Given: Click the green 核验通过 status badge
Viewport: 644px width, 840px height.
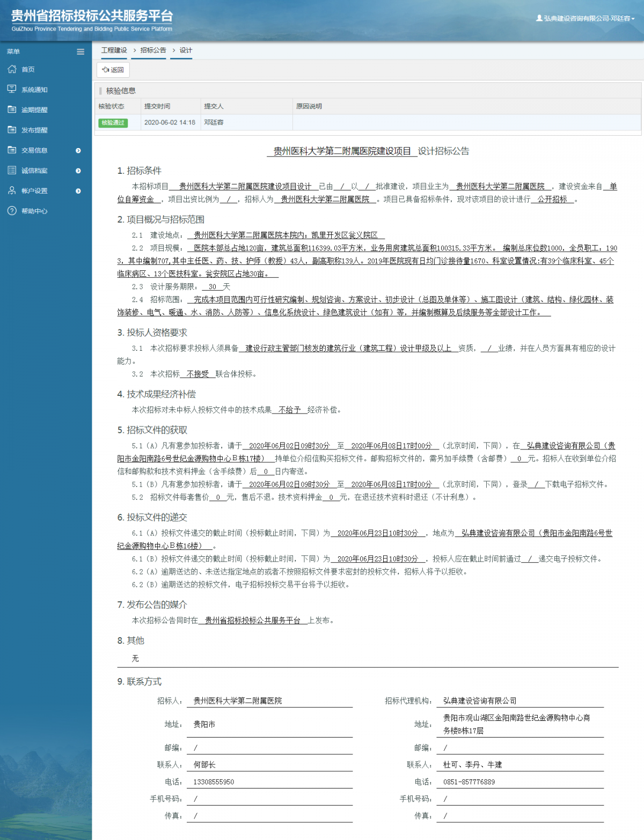Looking at the screenshot, I should click(x=114, y=123).
